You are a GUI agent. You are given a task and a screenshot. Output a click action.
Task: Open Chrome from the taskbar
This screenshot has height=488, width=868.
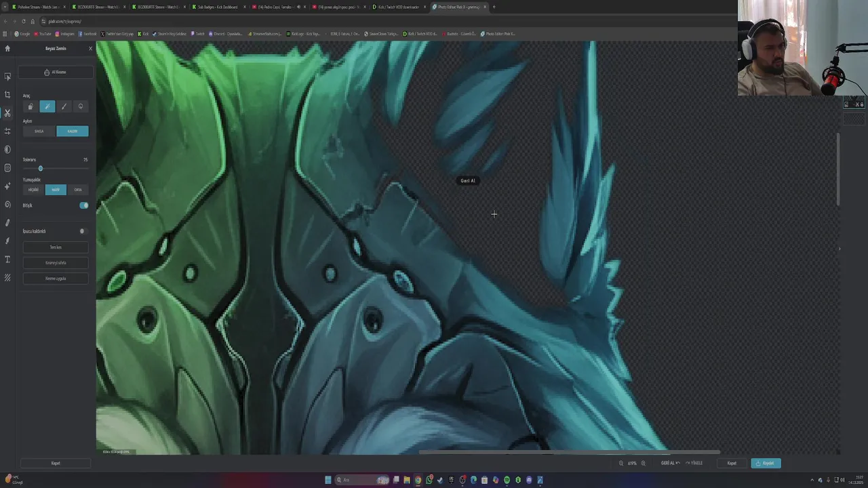pos(418,480)
